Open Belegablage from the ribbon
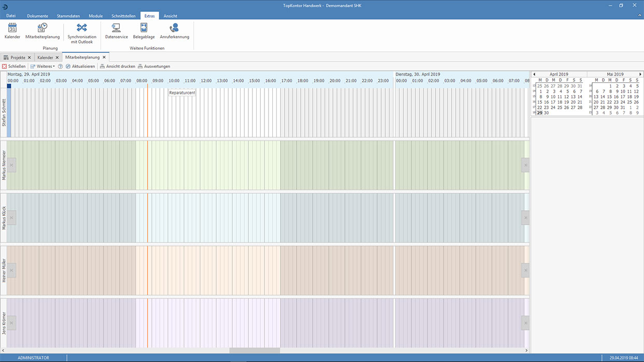The height and width of the screenshot is (362, 644). click(x=144, y=31)
